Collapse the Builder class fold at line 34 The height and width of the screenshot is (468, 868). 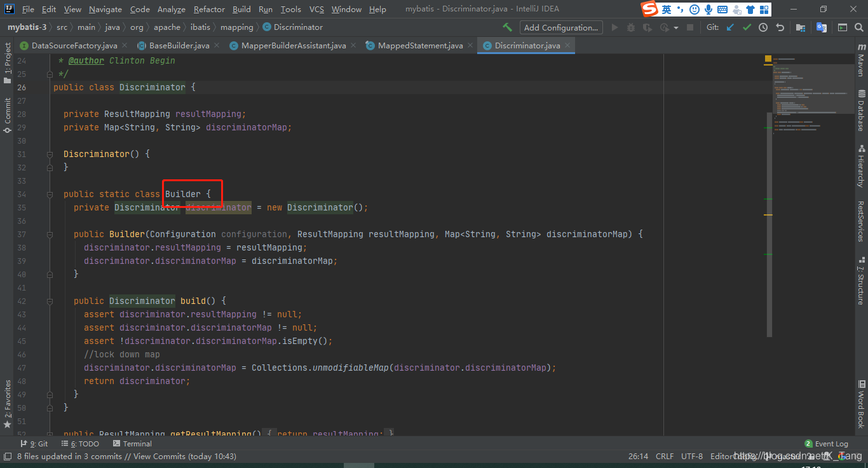(49, 194)
